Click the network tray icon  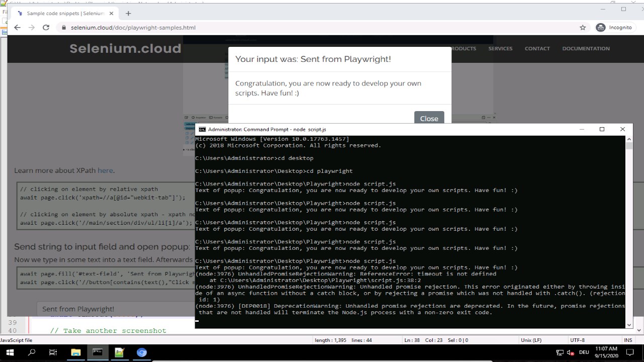(559, 352)
